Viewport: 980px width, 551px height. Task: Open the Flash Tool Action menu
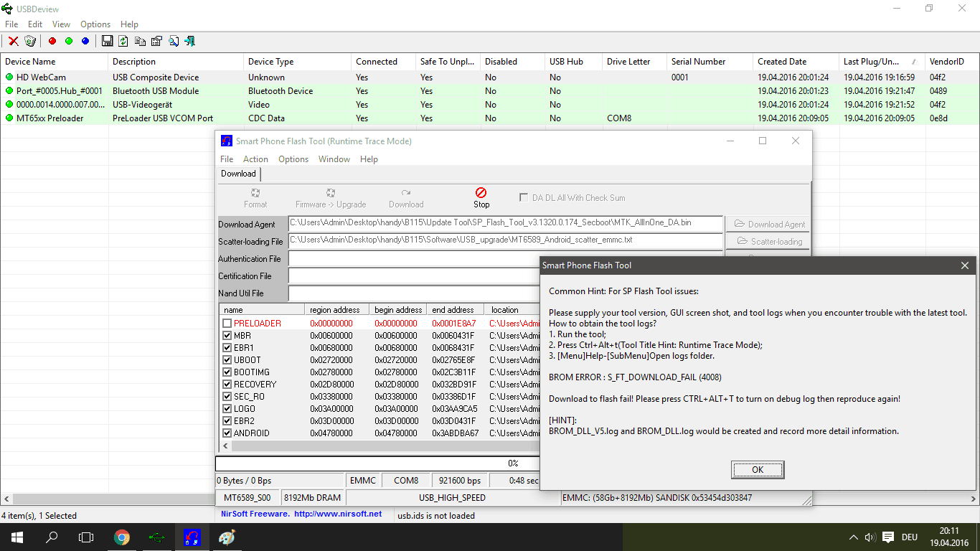(255, 159)
